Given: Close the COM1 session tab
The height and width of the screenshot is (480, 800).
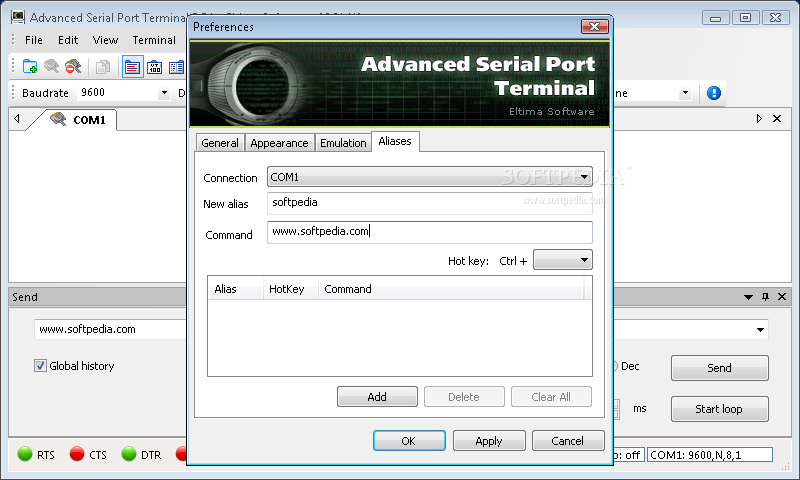Looking at the screenshot, I should click(x=777, y=118).
